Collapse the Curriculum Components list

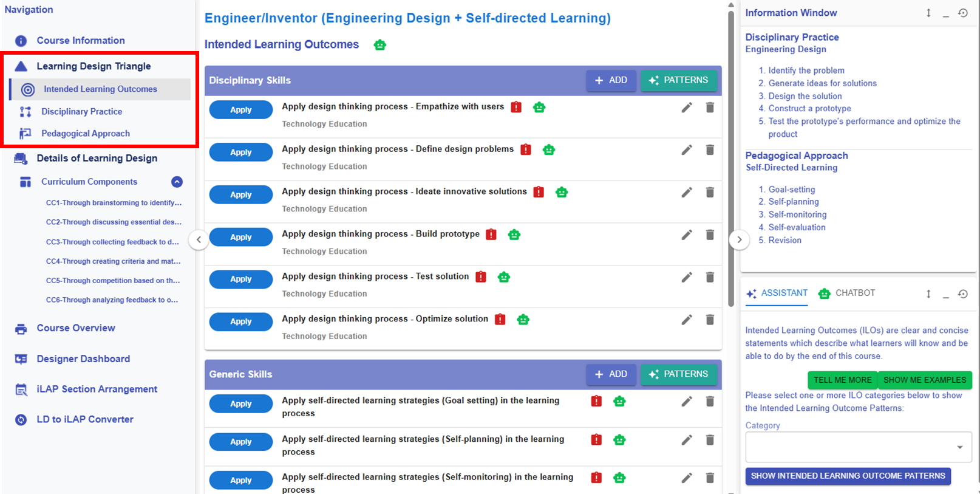click(177, 182)
